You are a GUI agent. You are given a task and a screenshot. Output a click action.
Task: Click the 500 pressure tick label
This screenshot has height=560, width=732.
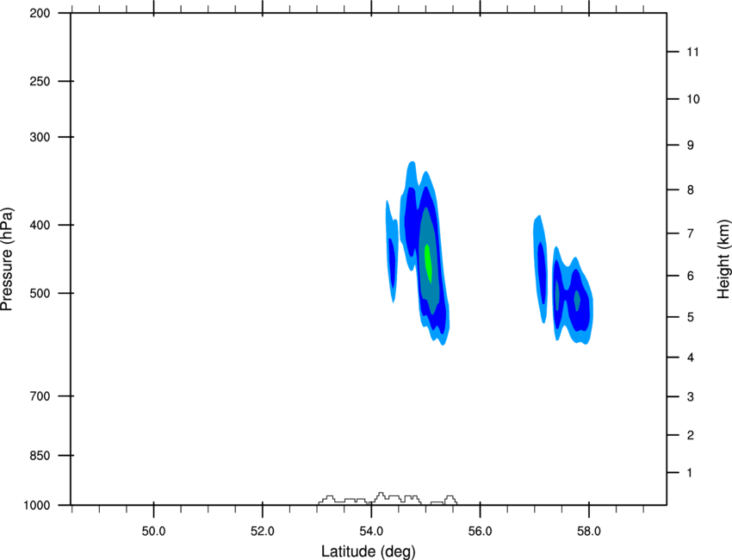(40, 293)
